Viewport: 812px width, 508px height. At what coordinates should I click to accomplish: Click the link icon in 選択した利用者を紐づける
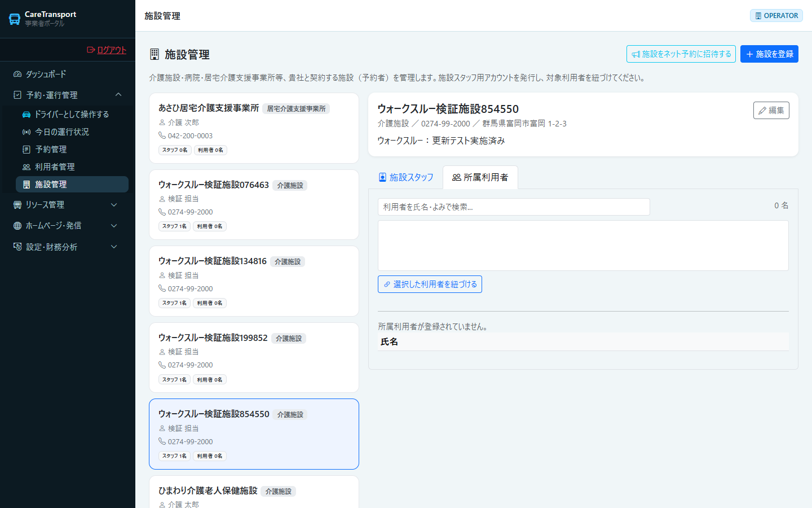coord(387,284)
